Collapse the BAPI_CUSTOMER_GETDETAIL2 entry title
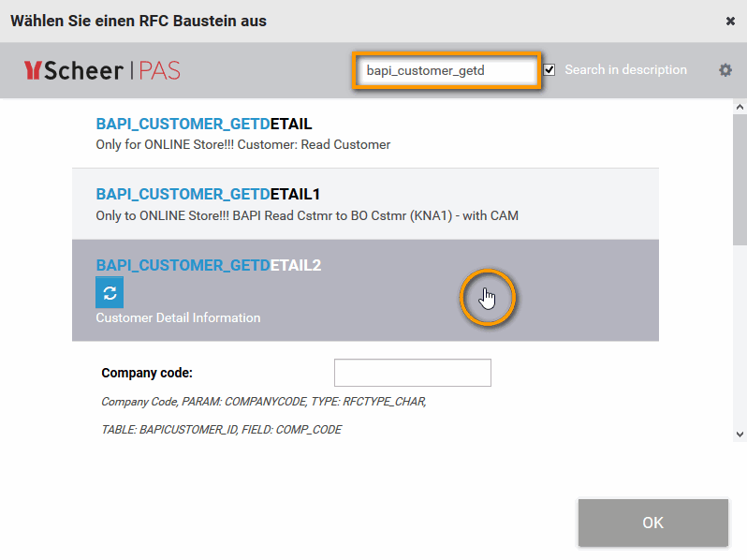747x560 pixels. pos(208,265)
